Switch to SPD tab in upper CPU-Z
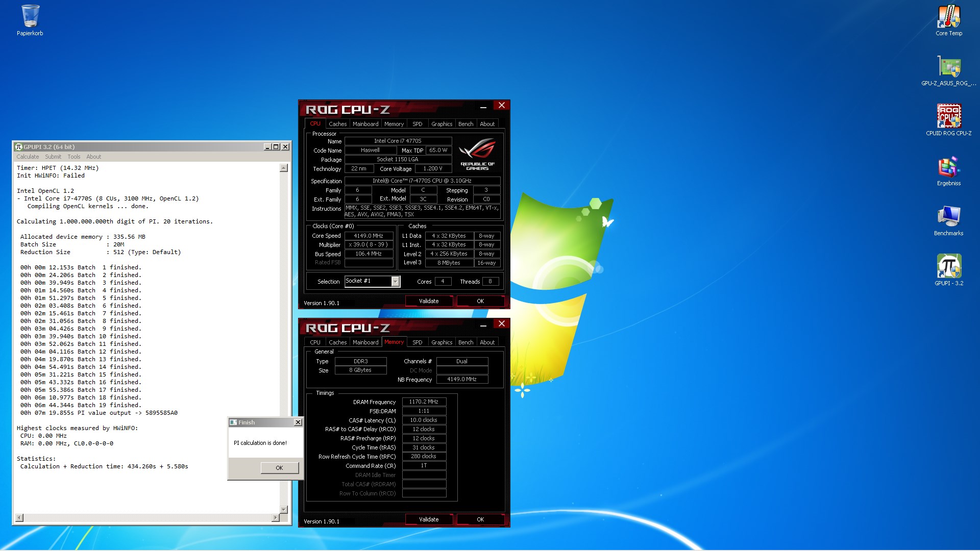980x551 pixels. pyautogui.click(x=418, y=124)
